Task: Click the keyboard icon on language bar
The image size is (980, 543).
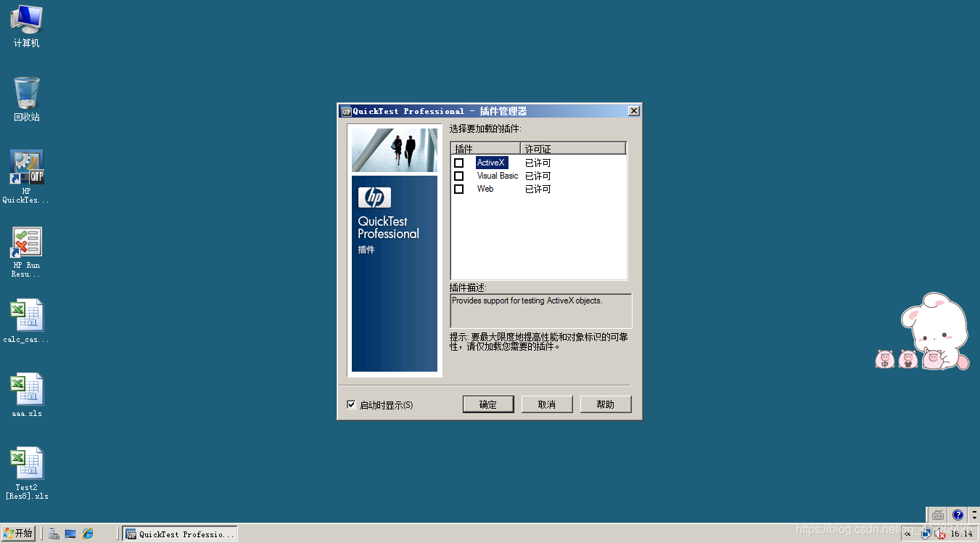Action: 938,515
